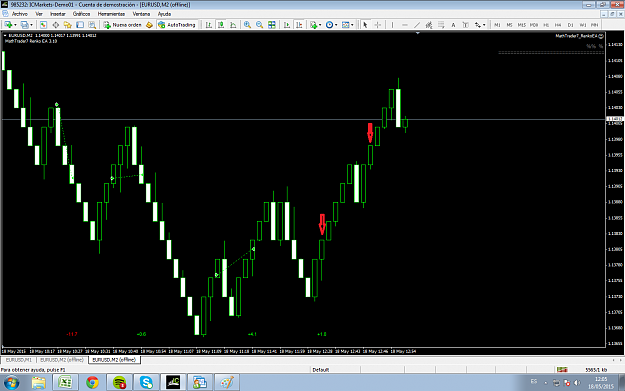Toggle the Terminal window
Image resolution: width=625 pixels, height=391 pixels.
click(80, 25)
